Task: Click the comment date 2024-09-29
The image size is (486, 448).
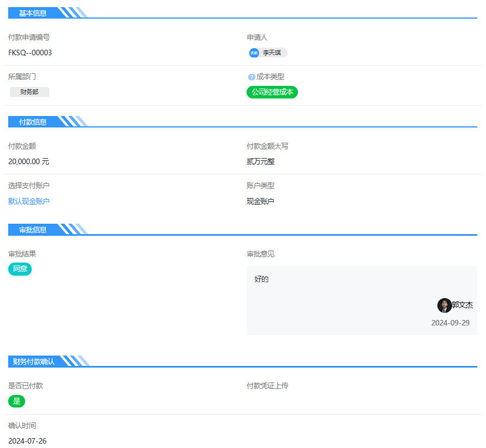Action: (x=450, y=323)
